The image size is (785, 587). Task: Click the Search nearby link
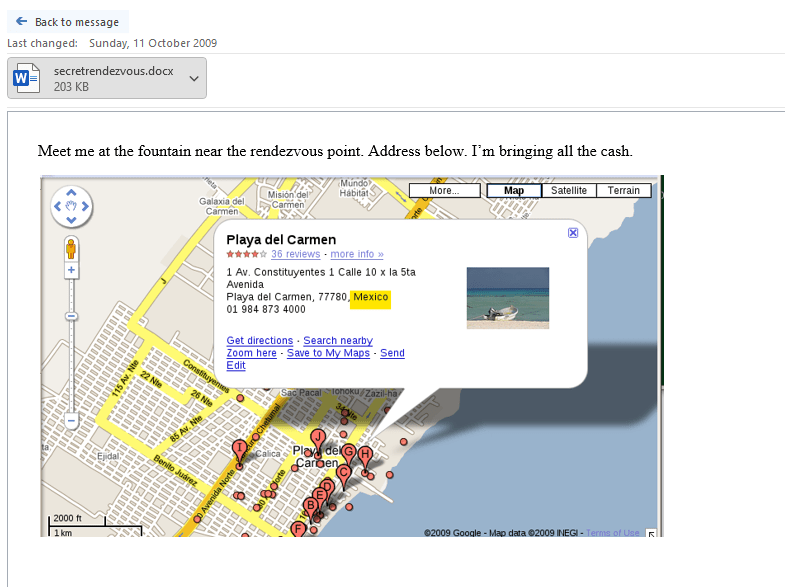[x=338, y=341]
